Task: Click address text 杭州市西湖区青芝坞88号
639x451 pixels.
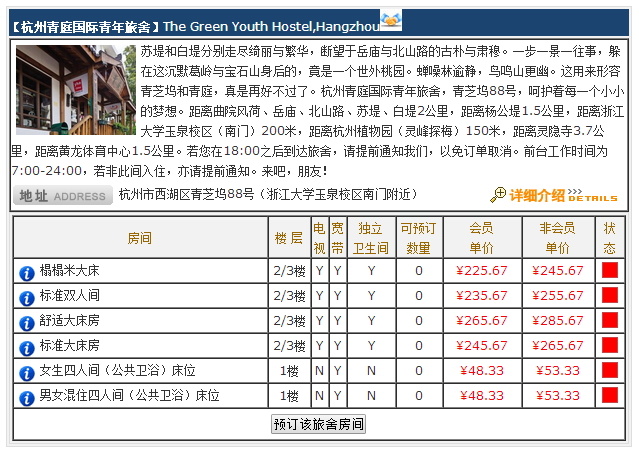Action: [x=187, y=194]
